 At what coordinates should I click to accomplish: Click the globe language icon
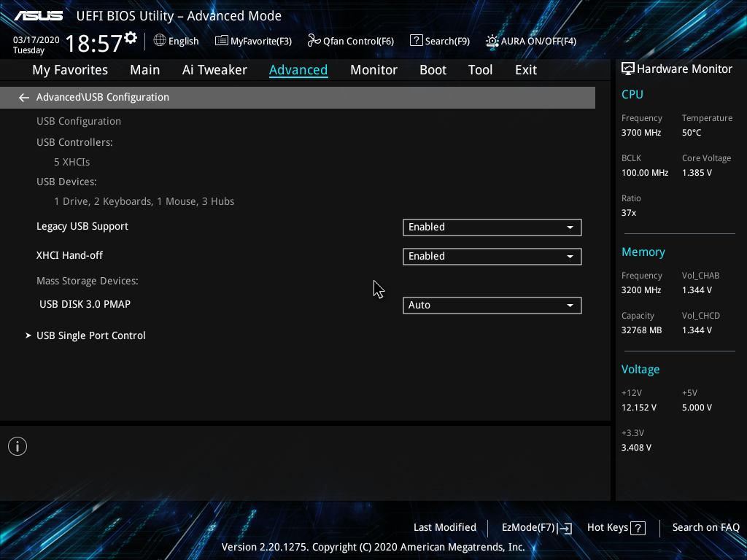[160, 41]
